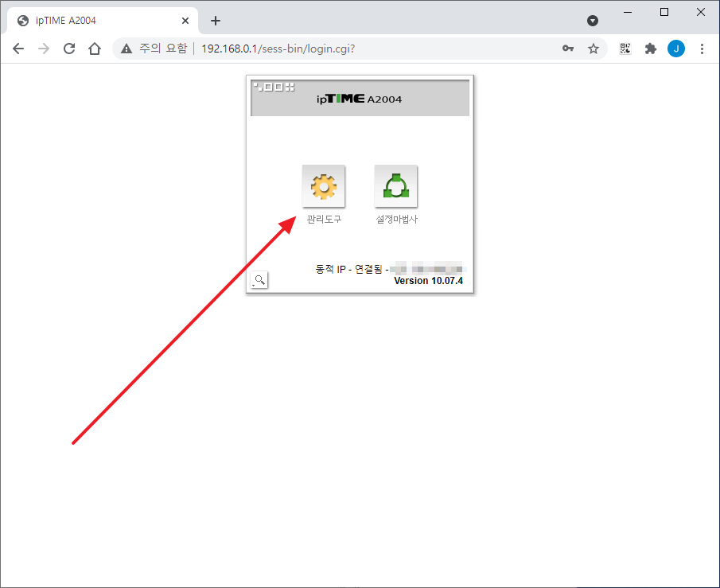The width and height of the screenshot is (720, 588).
Task: Open saved passwords key icon
Action: [x=568, y=49]
